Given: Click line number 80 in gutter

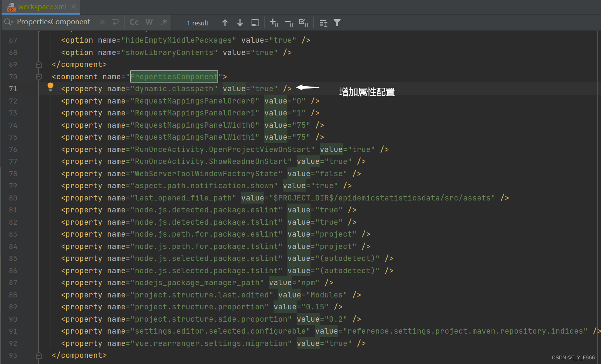Looking at the screenshot, I should click(x=13, y=198).
